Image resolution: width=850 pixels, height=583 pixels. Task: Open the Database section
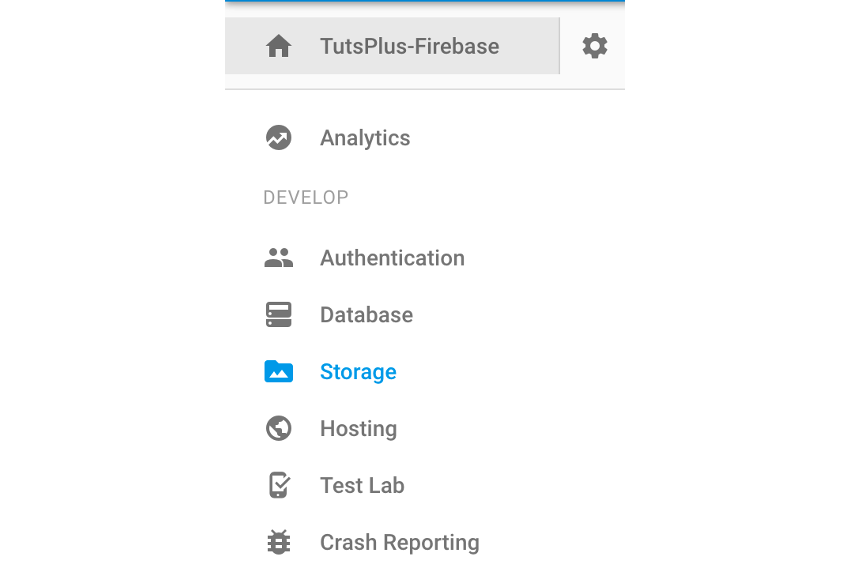tap(366, 314)
